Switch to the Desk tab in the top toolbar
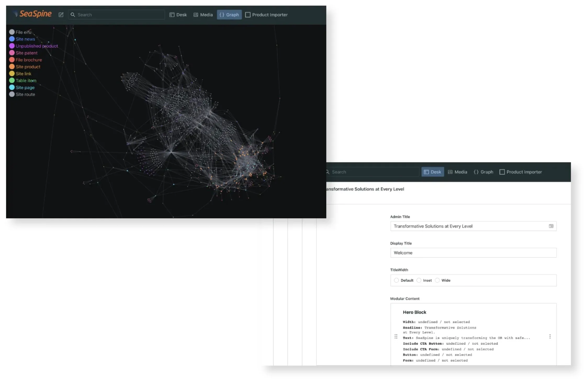588x383 pixels. tap(178, 15)
